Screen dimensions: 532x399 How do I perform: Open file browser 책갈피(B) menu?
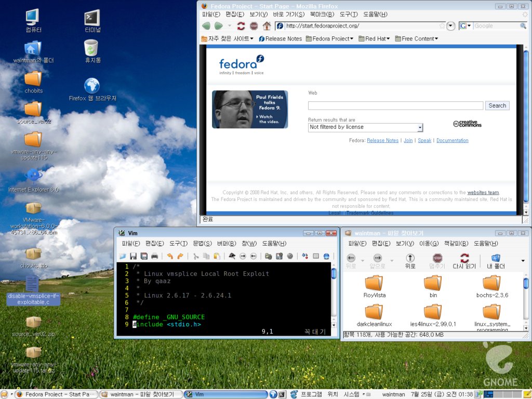click(456, 243)
